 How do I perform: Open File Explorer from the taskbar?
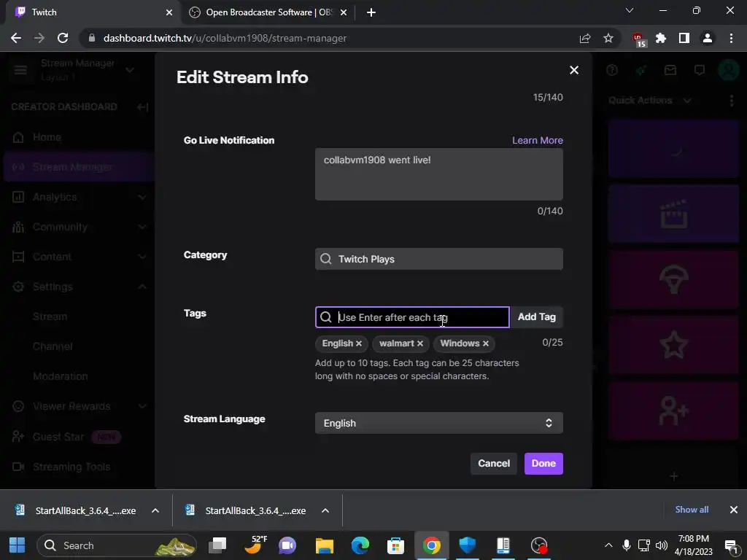tap(325, 545)
